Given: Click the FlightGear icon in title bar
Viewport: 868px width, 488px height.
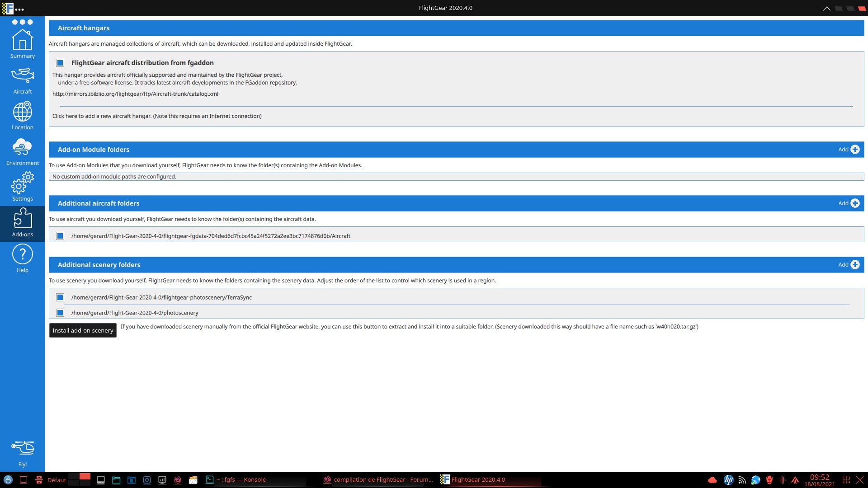Looking at the screenshot, I should (x=8, y=8).
